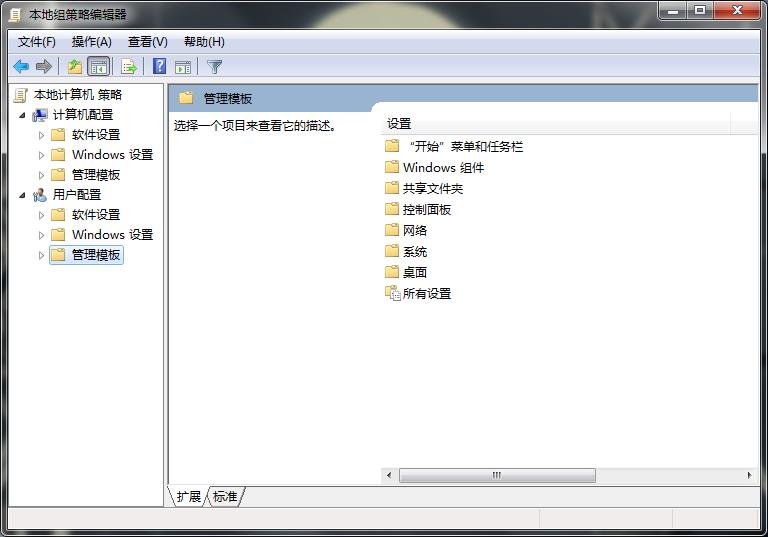The image size is (768, 537).
Task: Click the Windows 组件 folder icon in list
Action: [x=392, y=167]
